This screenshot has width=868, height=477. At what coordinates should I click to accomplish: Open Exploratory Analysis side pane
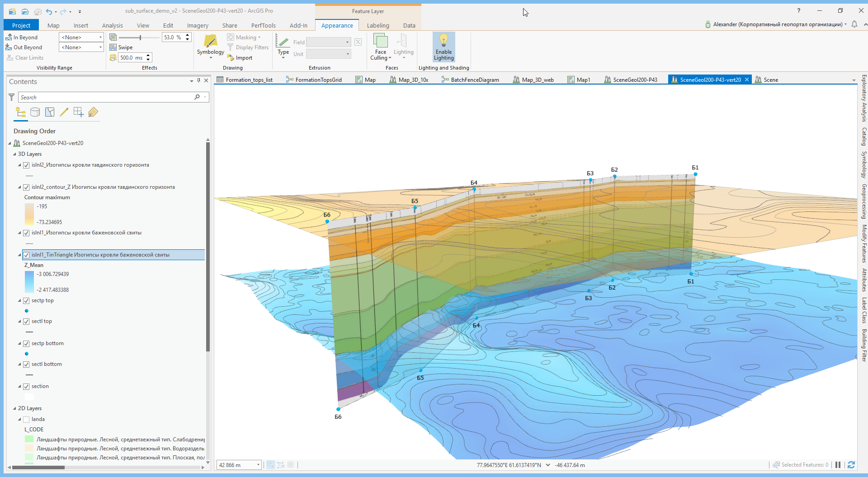[864, 98]
